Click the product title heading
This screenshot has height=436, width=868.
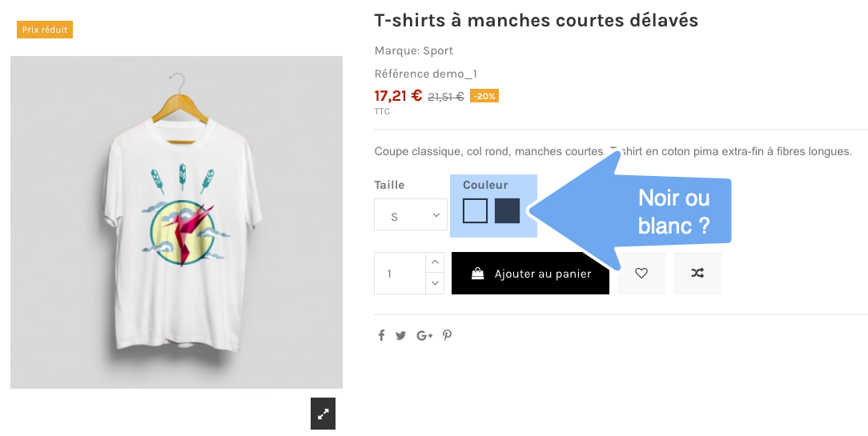[536, 20]
